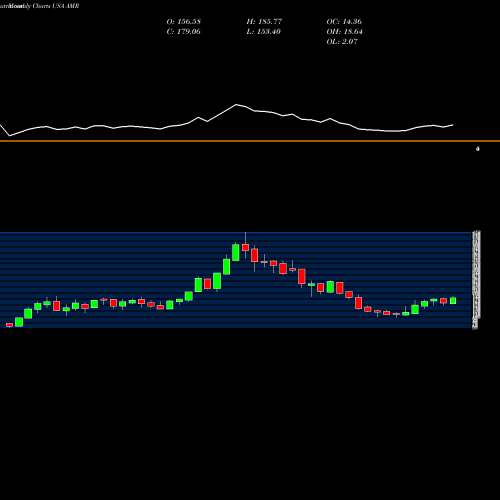This screenshot has width=500, height=500.
Task: Click the open price value O: 156.58
Action: (x=184, y=22)
